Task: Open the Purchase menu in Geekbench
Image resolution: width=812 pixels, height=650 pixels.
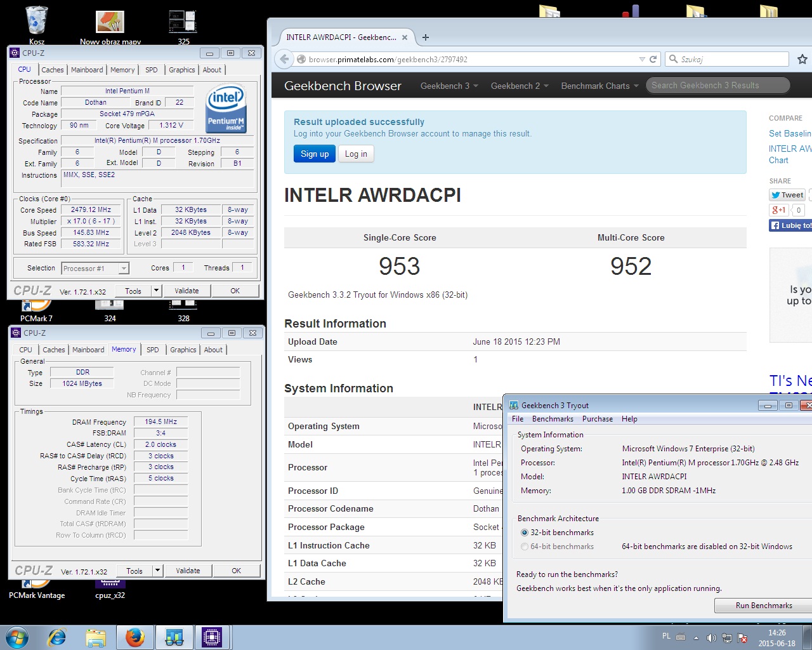Action: [598, 419]
